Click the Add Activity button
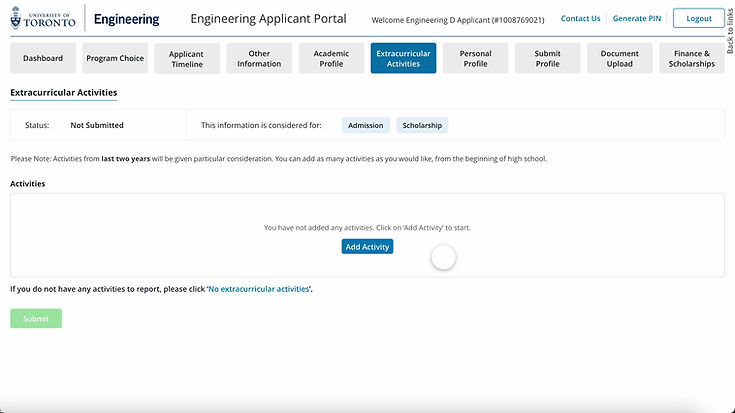Image resolution: width=735 pixels, height=413 pixels. 367,246
